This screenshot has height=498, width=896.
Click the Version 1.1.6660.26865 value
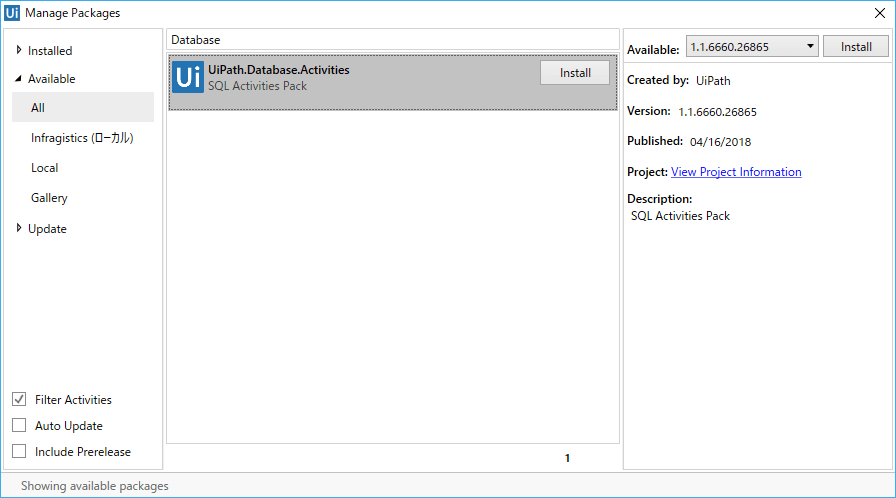(717, 112)
